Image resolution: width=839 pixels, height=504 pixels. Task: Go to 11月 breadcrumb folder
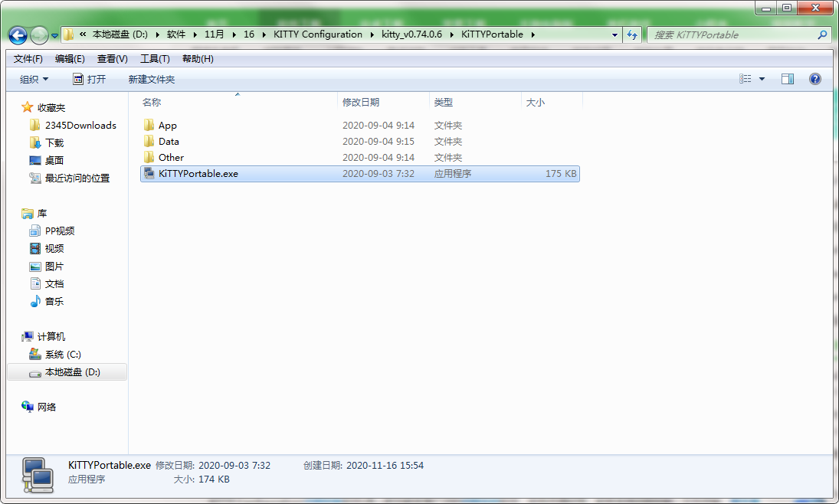[x=214, y=34]
